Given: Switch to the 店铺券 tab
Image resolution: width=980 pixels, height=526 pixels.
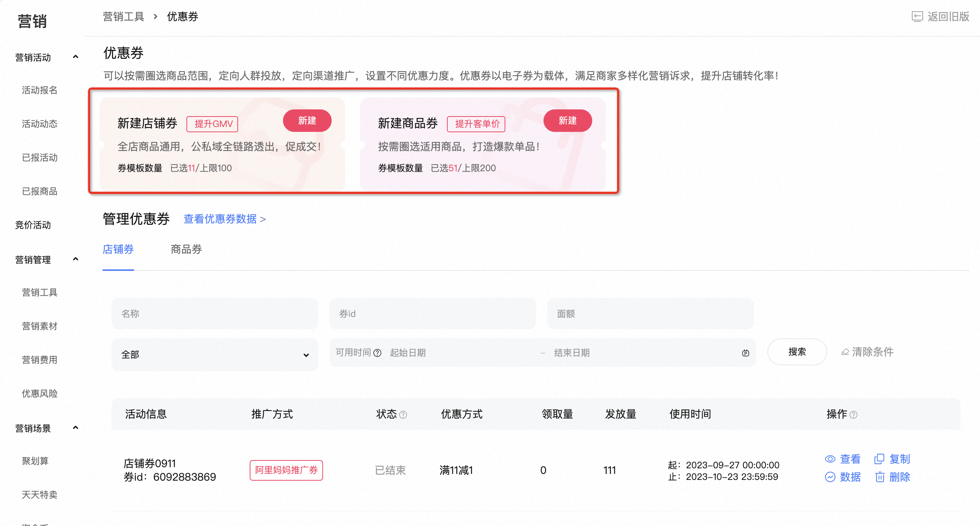Looking at the screenshot, I should click(118, 249).
